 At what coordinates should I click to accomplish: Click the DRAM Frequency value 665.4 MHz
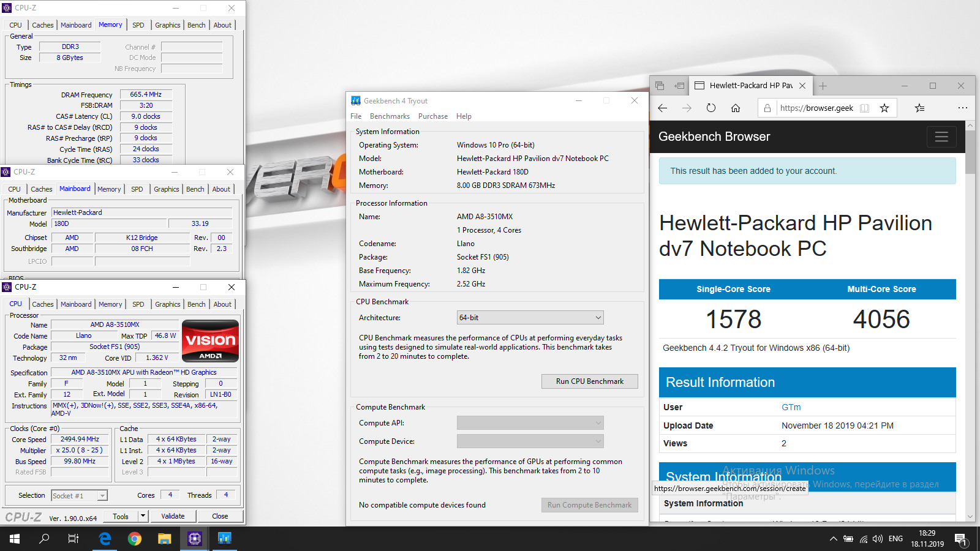pyautogui.click(x=146, y=94)
